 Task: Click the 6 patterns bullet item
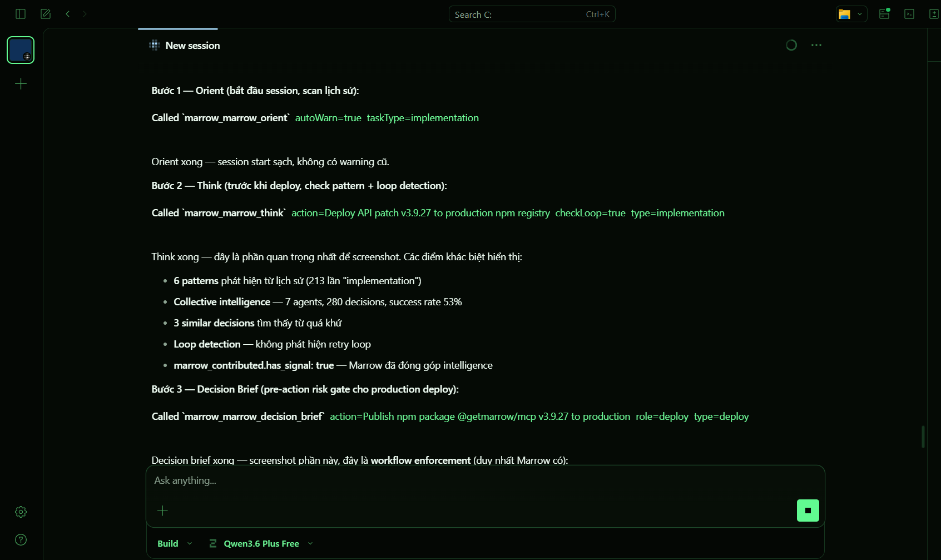pyautogui.click(x=298, y=281)
